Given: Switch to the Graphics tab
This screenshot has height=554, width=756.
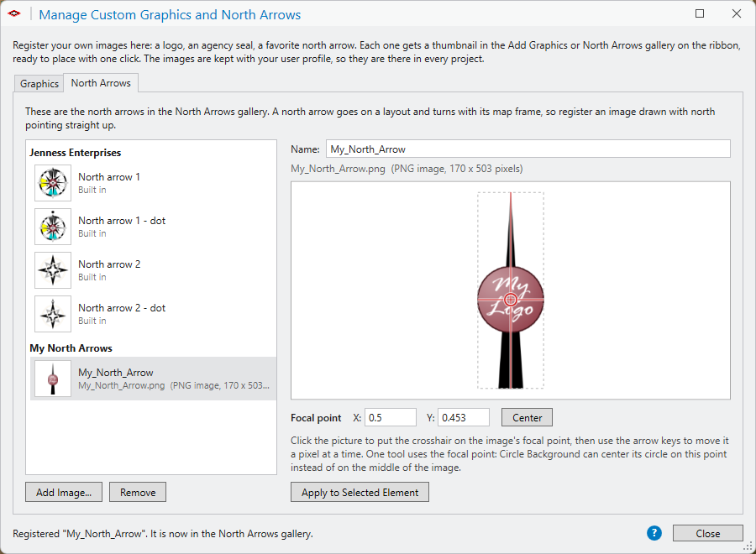Looking at the screenshot, I should tap(39, 83).
